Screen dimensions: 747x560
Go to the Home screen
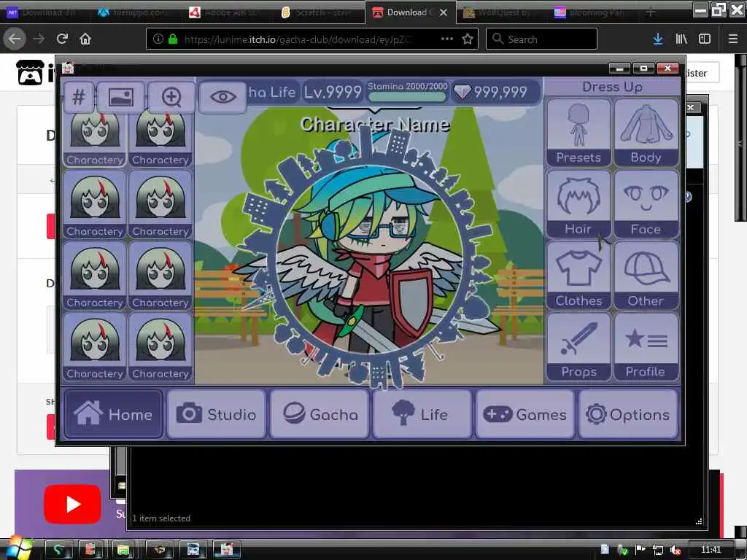[113, 414]
